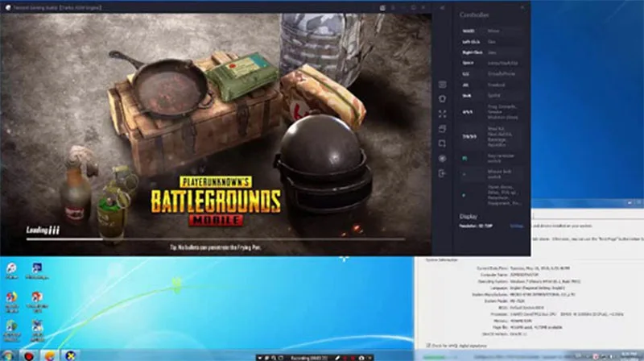Screen dimensions: 644x361
Task: Click the screenshot crop icon in Gaming Buddy sidebar
Action: coord(442,143)
